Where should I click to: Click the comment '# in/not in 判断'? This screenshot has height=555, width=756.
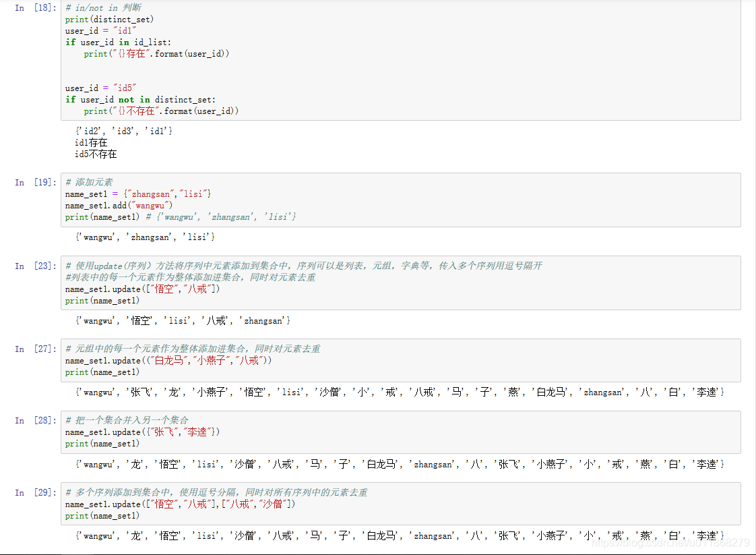(x=103, y=7)
